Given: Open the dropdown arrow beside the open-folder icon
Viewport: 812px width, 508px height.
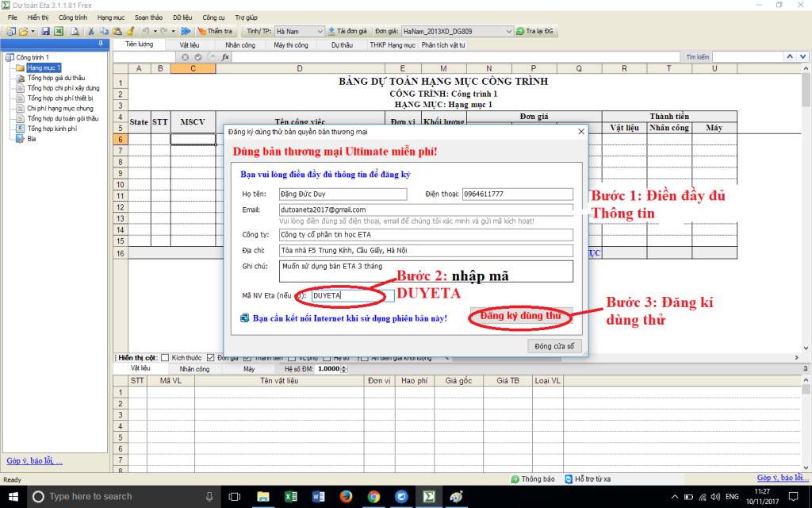Looking at the screenshot, I should coord(33,31).
